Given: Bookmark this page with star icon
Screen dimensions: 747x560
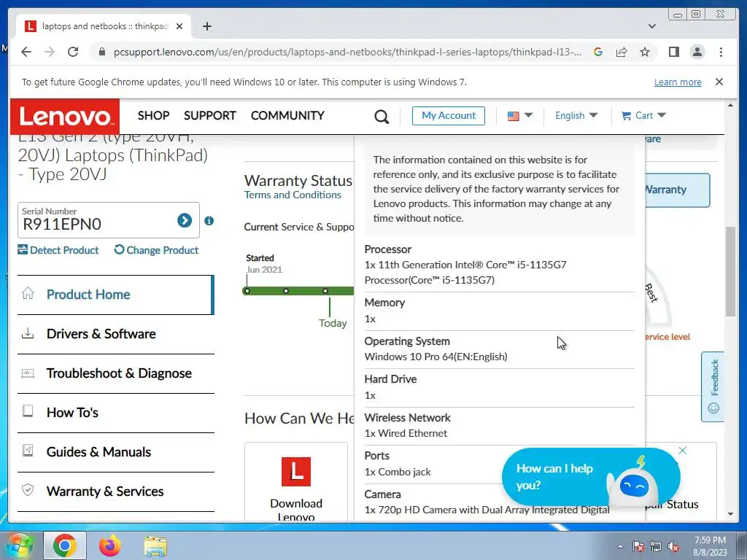Looking at the screenshot, I should pyautogui.click(x=645, y=52).
